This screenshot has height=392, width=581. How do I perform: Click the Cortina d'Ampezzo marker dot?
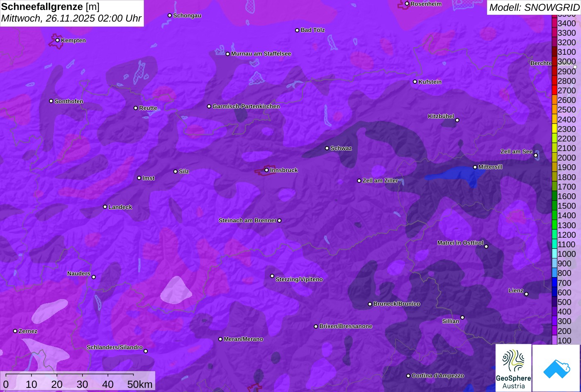(x=408, y=376)
